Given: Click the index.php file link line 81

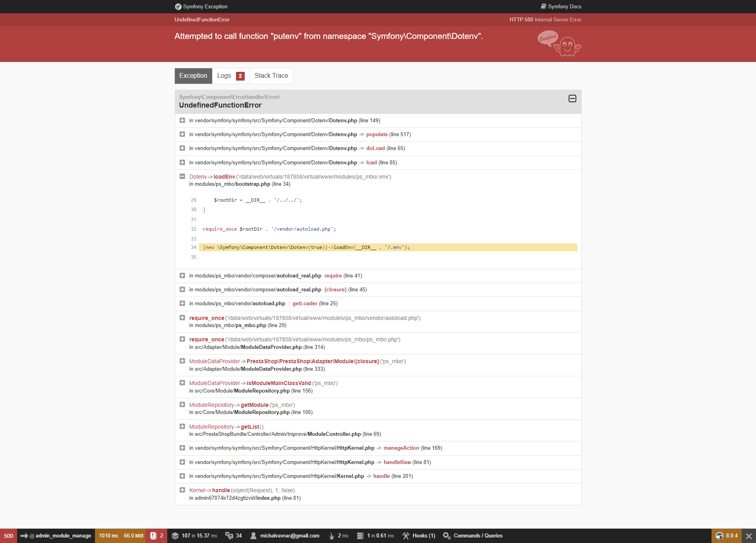Looking at the screenshot, I should pyautogui.click(x=245, y=498).
